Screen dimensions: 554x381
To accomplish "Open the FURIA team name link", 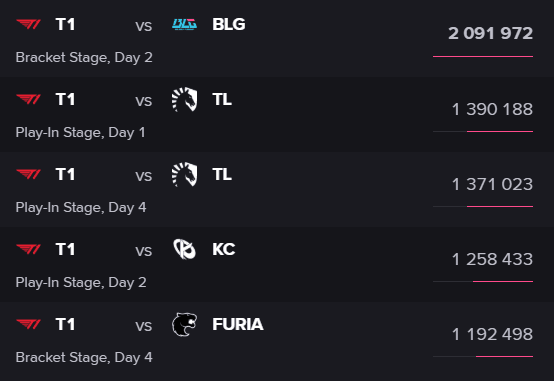I will [238, 324].
